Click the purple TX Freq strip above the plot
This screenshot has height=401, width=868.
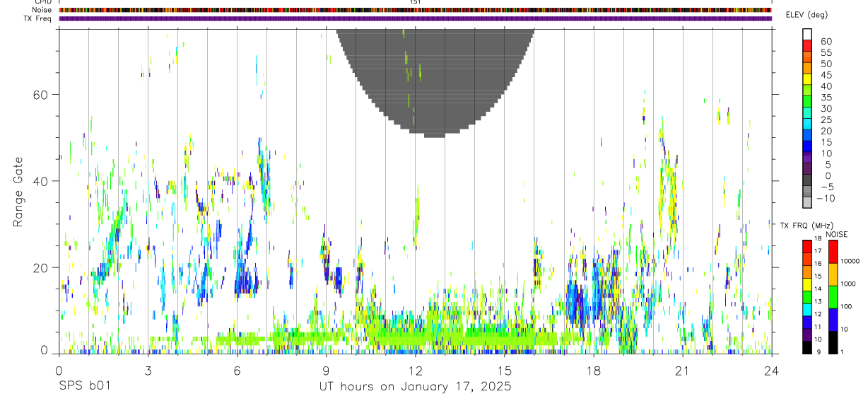[x=415, y=18]
